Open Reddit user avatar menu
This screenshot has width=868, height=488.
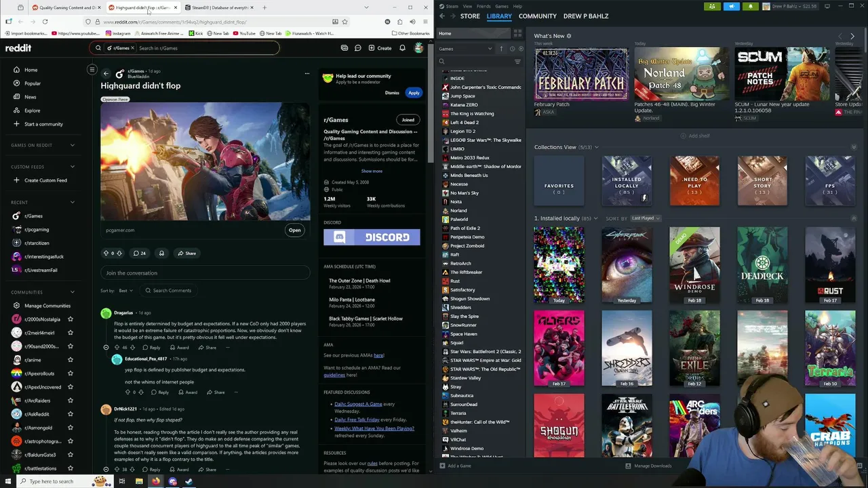coord(419,48)
